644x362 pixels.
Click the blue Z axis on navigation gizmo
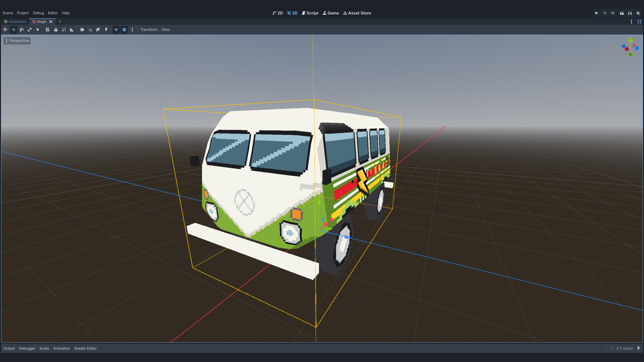point(637,48)
